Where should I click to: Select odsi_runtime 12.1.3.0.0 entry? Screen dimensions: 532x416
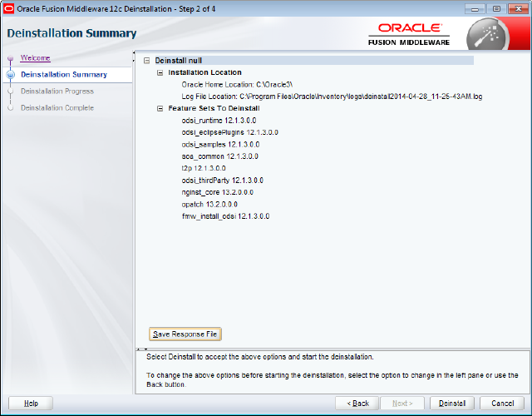[219, 121]
